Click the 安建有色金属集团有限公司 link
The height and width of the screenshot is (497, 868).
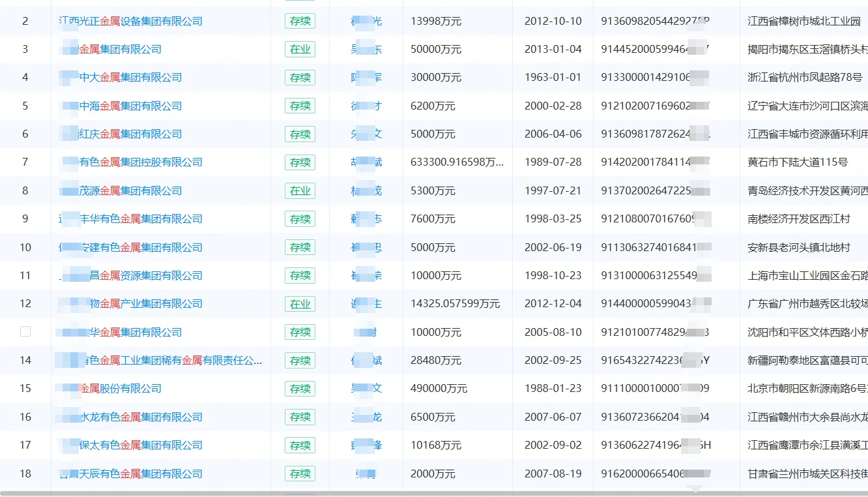tap(141, 247)
